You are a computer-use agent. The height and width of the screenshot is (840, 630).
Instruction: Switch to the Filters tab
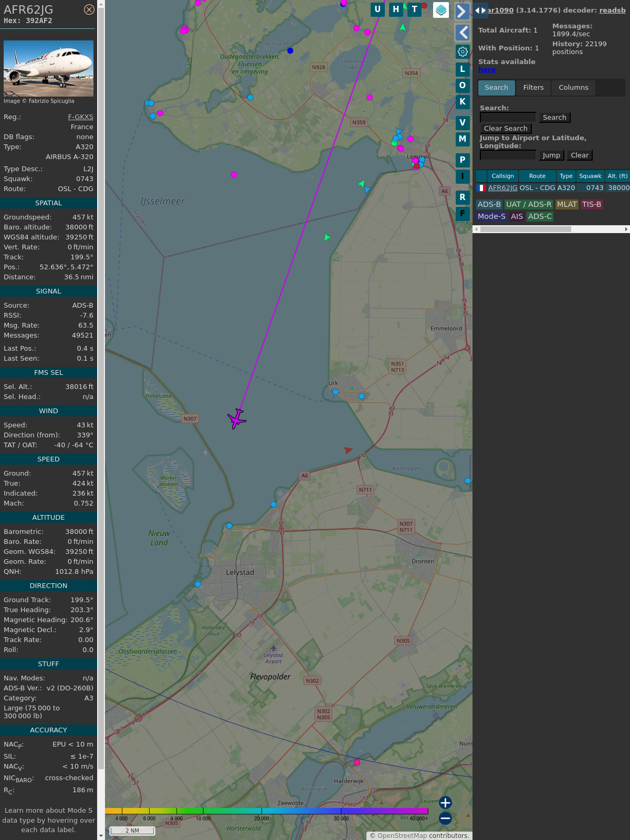[533, 88]
